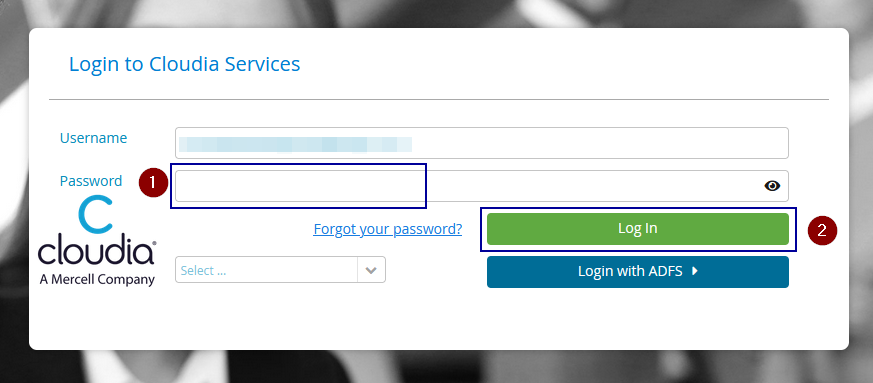Open the Select ... combo box
This screenshot has width=873, height=383.
coord(280,270)
